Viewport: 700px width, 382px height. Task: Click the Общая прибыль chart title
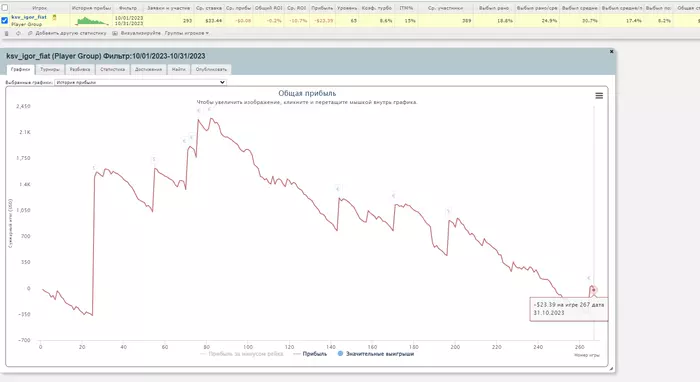click(x=307, y=93)
